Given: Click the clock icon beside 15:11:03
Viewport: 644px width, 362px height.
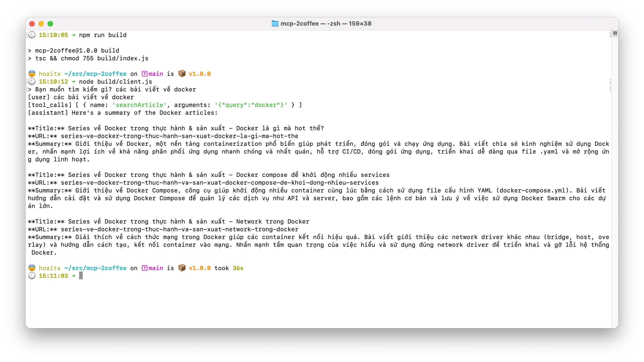Looking at the screenshot, I should coord(32,276).
